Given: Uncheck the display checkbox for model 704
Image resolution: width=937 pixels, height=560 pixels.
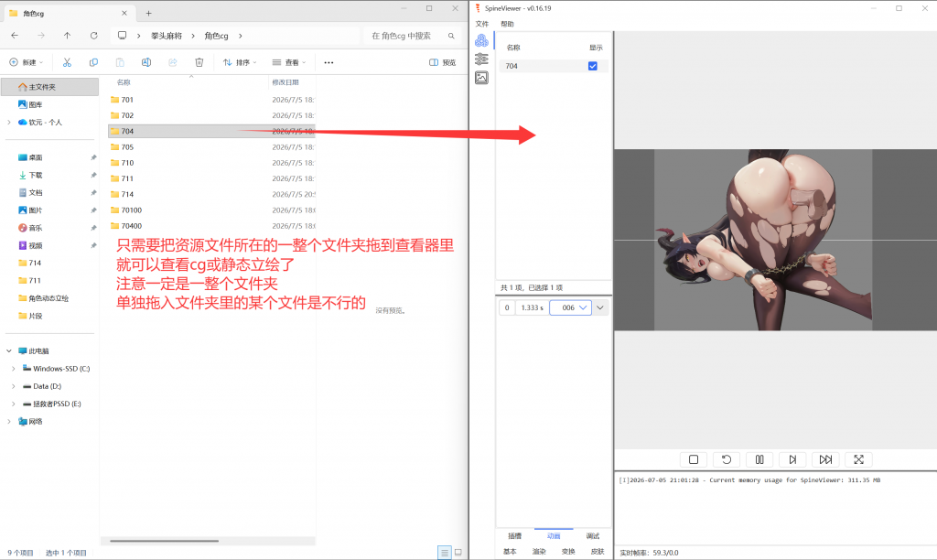Looking at the screenshot, I should pyautogui.click(x=593, y=66).
